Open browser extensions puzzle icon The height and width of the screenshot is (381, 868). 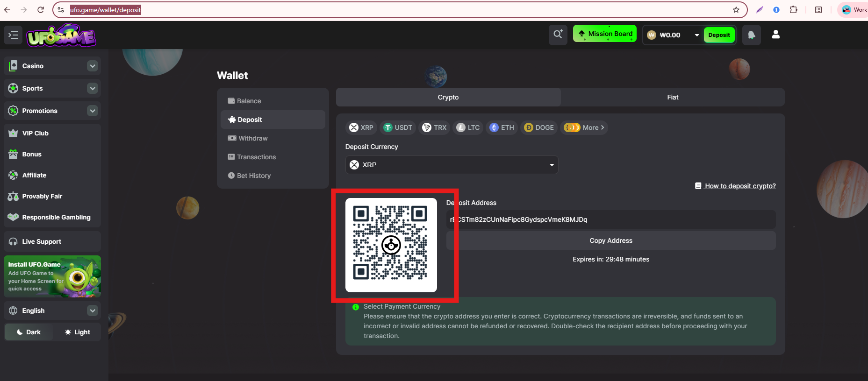tap(793, 10)
